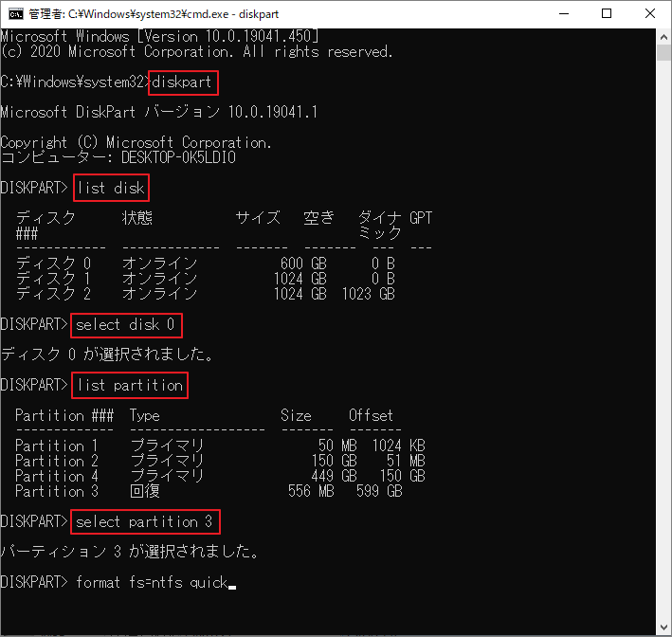Click the '600 GB' size value

303,263
